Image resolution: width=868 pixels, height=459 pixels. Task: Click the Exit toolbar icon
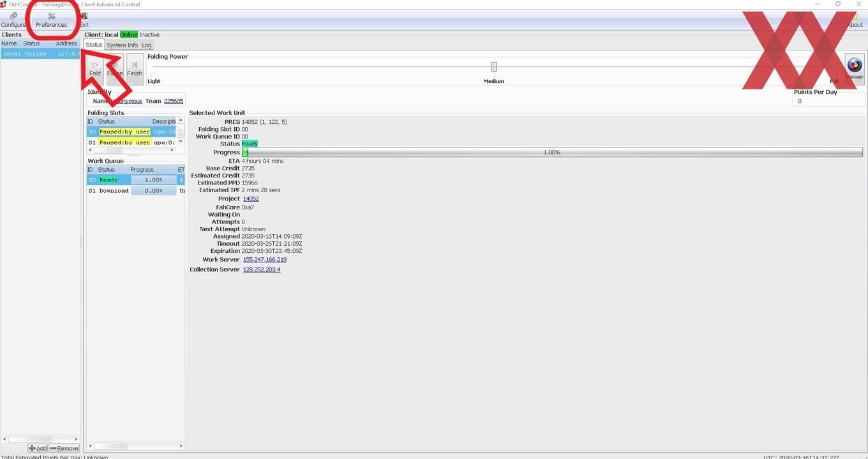coord(84,20)
